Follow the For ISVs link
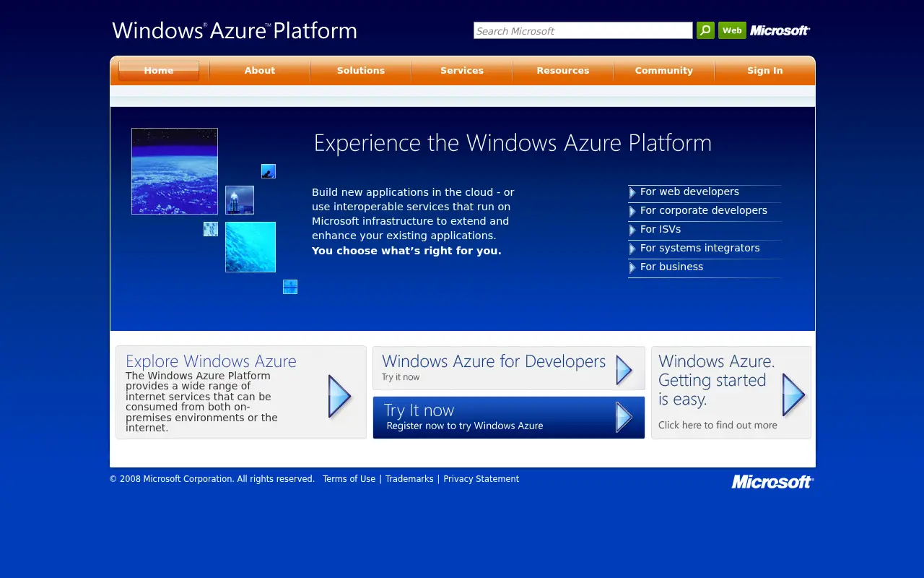This screenshot has height=578, width=924. (661, 229)
